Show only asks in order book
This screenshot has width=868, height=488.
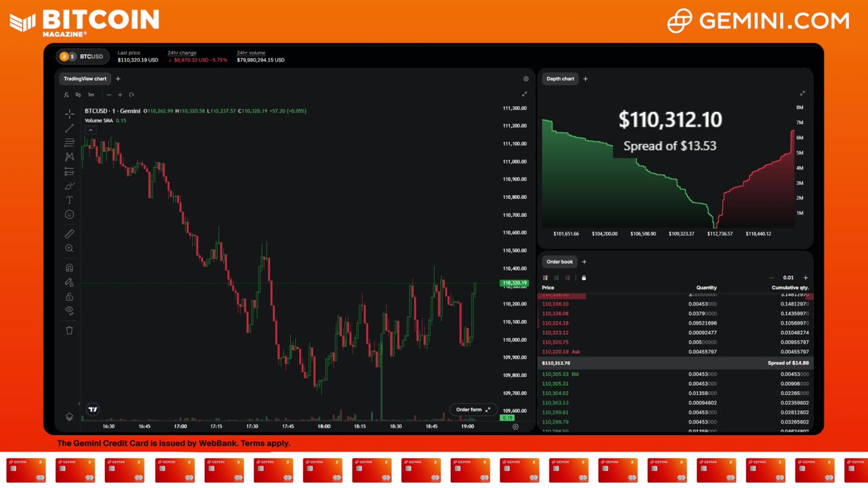coord(568,277)
